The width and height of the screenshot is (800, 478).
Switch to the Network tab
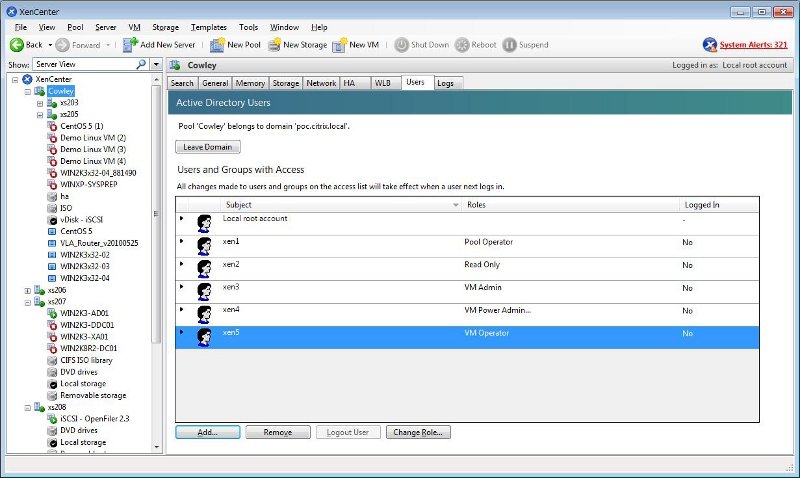[321, 83]
